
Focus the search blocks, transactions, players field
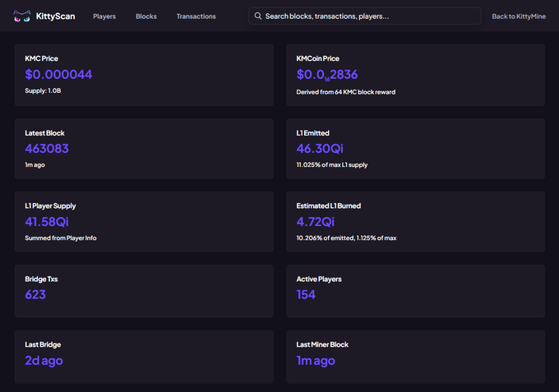(365, 16)
